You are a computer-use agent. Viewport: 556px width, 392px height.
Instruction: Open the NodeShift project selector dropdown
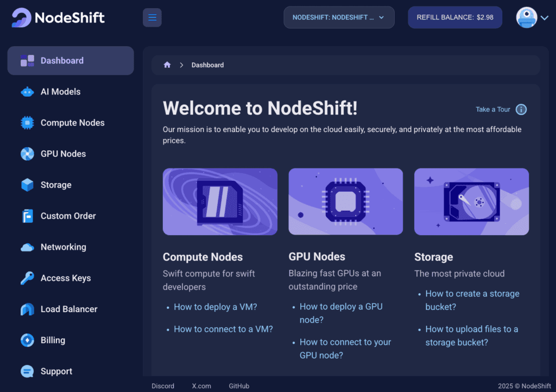[x=339, y=17]
